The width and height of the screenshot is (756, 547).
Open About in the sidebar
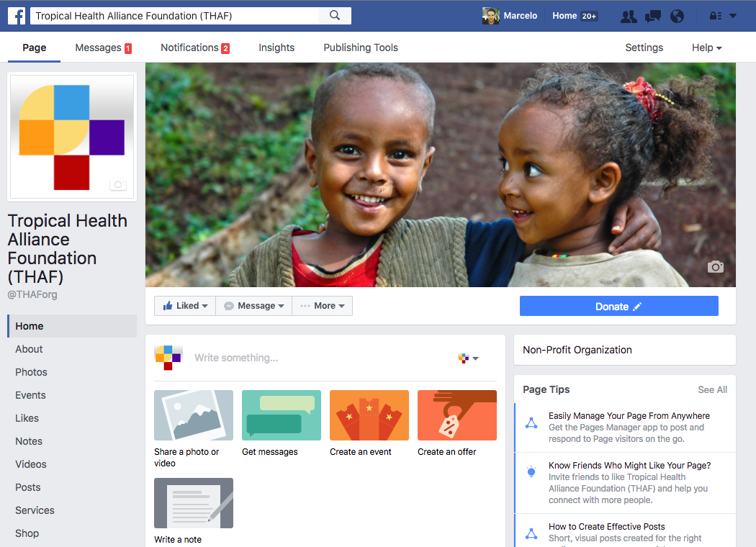pos(29,349)
